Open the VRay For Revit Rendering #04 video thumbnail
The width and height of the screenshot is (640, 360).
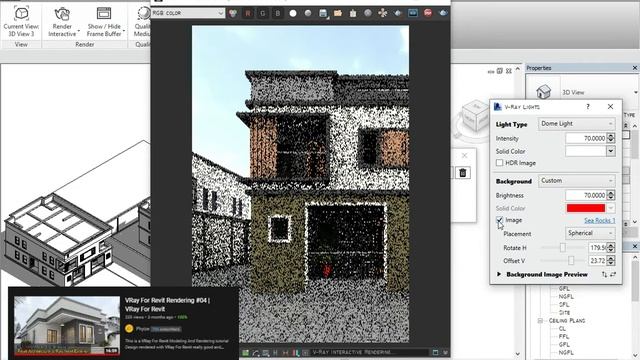click(x=67, y=326)
